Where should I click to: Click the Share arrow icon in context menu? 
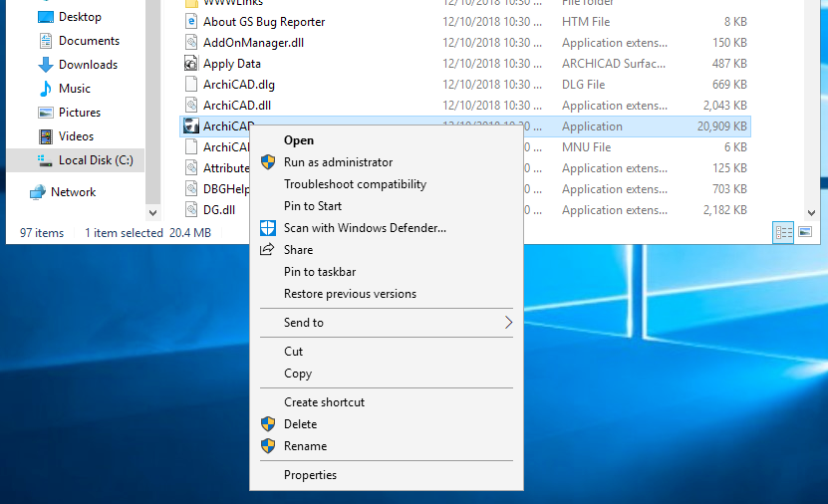[267, 249]
